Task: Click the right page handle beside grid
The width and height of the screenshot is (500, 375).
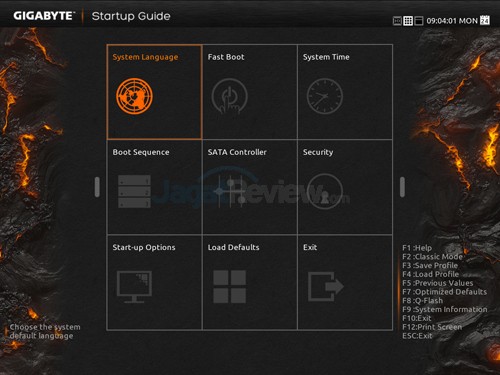Action: point(402,187)
